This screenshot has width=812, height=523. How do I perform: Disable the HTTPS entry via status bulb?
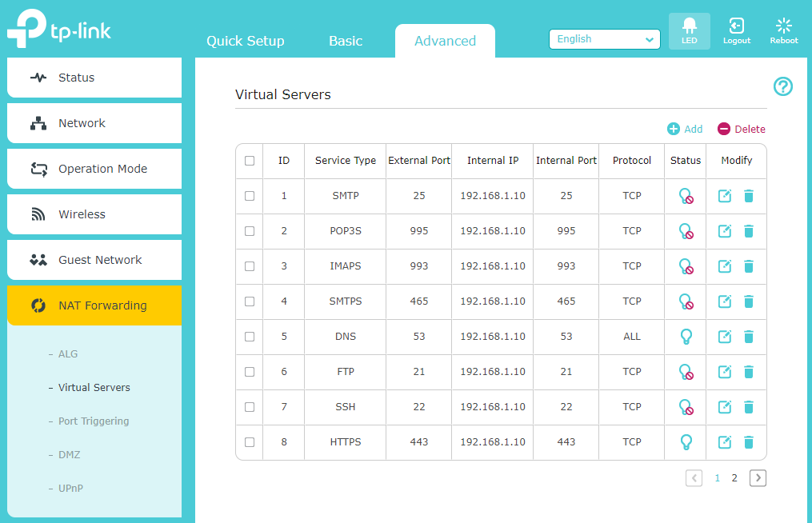pos(686,442)
